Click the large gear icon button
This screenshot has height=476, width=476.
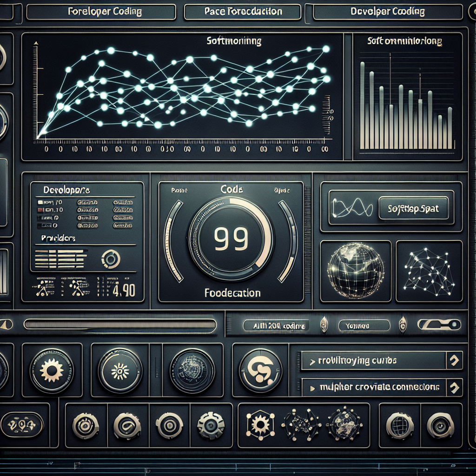pos(51,370)
